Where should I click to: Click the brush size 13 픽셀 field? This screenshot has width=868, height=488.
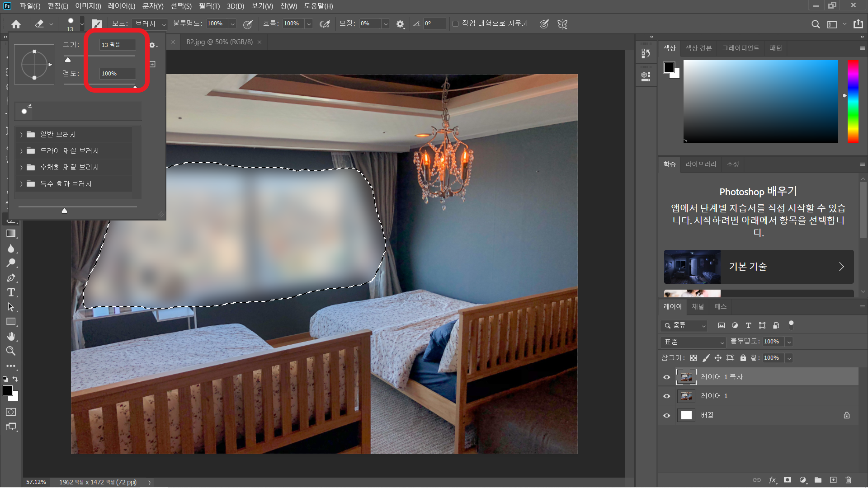pos(117,45)
